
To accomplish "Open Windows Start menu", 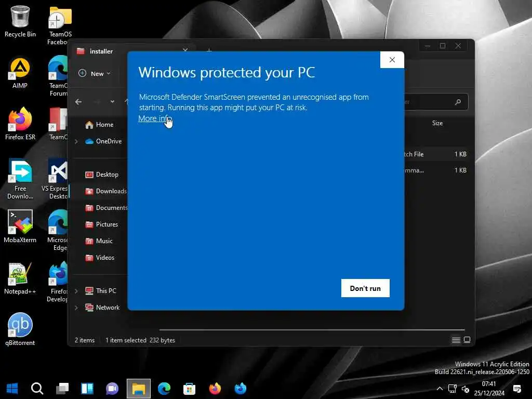I will point(12,389).
